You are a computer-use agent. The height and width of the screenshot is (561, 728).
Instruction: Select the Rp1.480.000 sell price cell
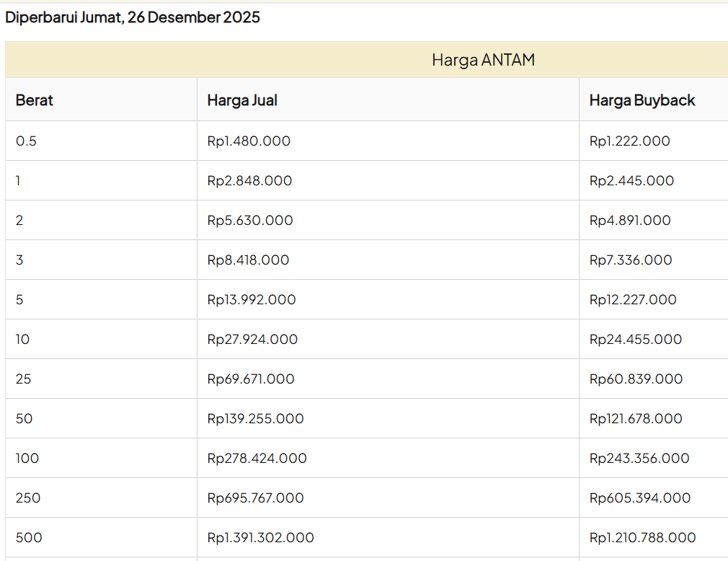coord(249,141)
